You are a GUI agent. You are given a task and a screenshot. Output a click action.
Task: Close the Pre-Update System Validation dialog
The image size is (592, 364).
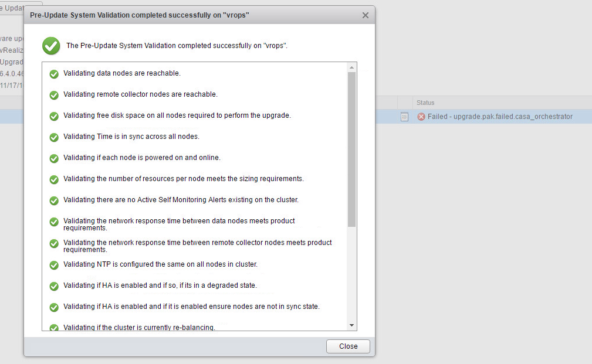click(348, 346)
